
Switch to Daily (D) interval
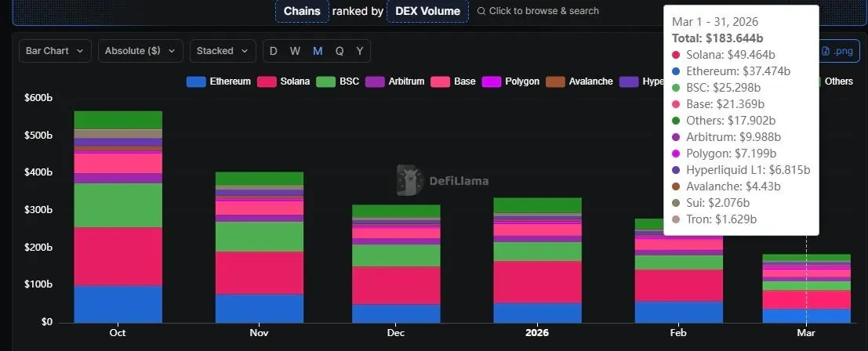(274, 51)
